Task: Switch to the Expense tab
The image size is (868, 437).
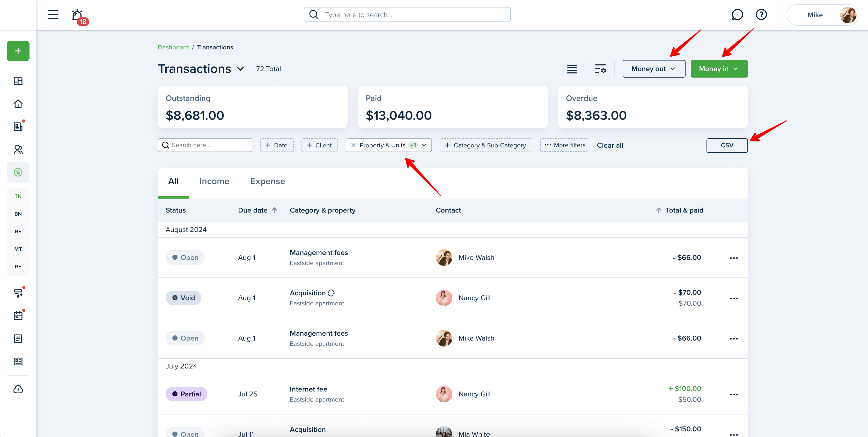Action: (x=268, y=182)
